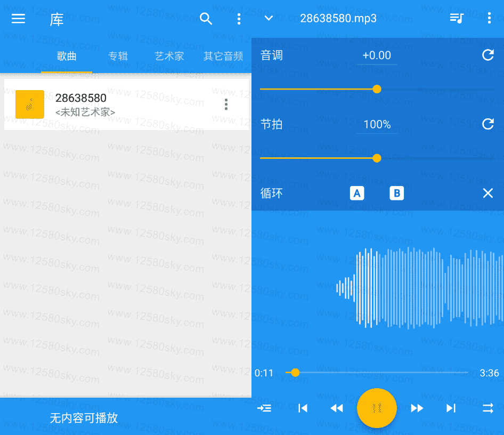The image size is (504, 435).
Task: Click the elapsed time 0:11
Action: tap(264, 373)
